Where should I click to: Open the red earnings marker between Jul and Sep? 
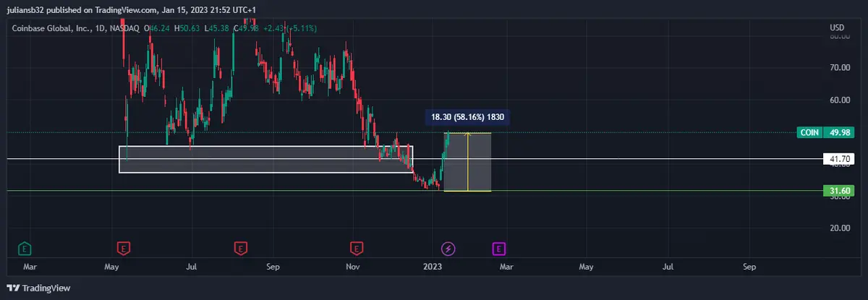click(240, 249)
